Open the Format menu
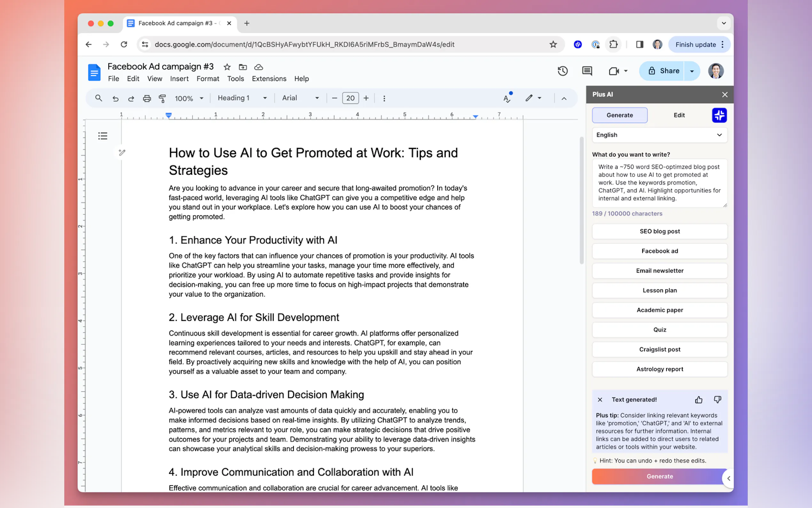 [208, 79]
